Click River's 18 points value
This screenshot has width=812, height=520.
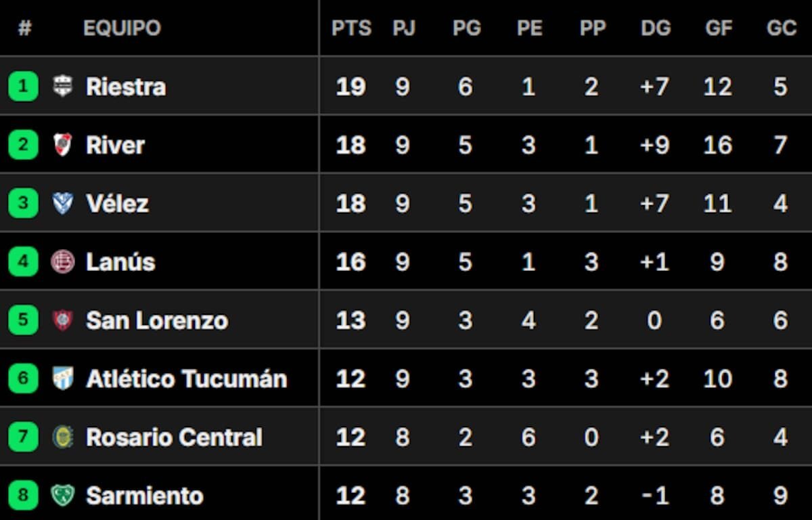[x=351, y=145]
